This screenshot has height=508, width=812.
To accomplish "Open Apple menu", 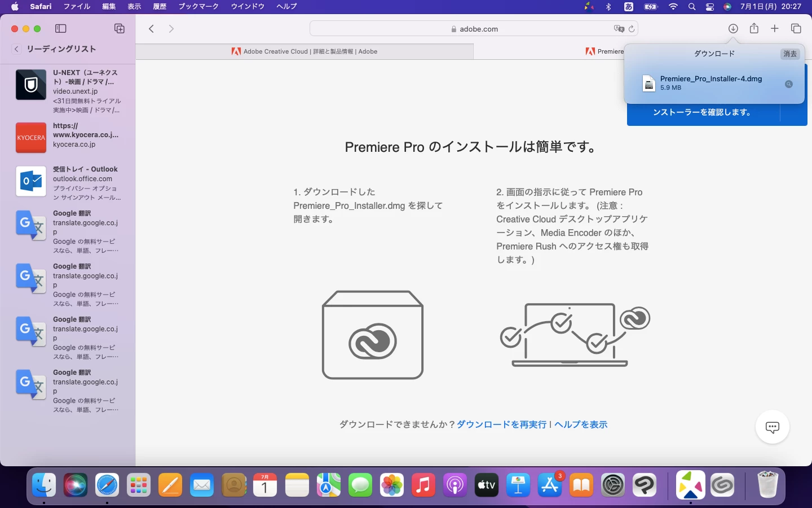I will [x=15, y=7].
